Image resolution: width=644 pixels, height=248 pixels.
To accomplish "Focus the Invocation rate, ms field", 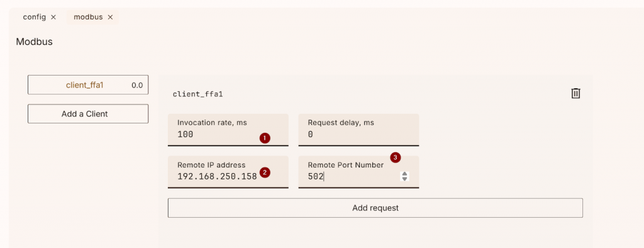I will 228,130.
